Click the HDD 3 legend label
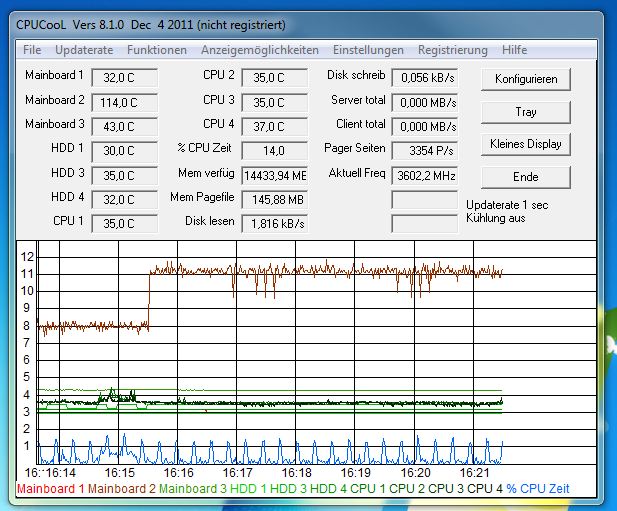The width and height of the screenshot is (617, 511). (288, 489)
